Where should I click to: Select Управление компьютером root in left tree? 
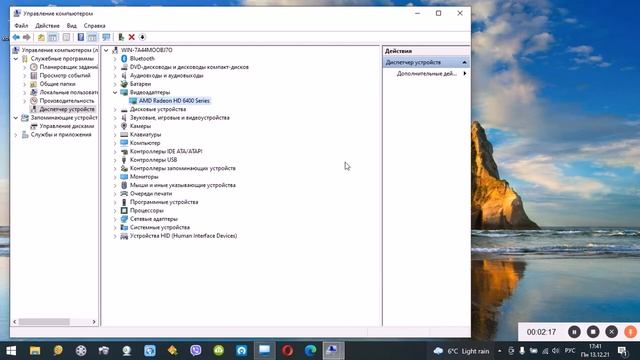point(60,50)
